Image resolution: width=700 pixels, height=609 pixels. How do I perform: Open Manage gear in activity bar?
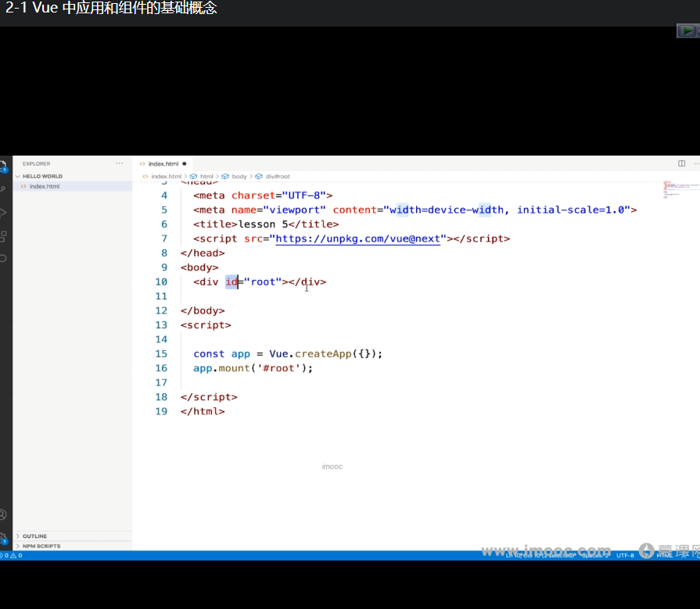click(2, 538)
